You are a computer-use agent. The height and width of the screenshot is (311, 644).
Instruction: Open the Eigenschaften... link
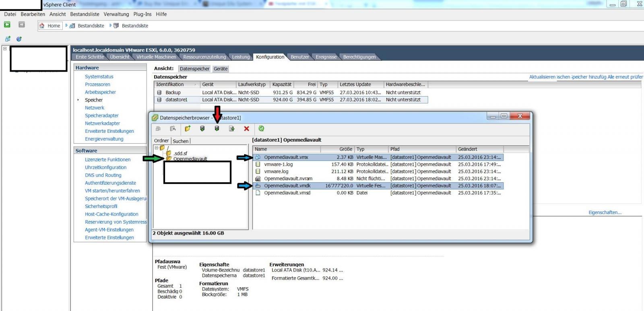click(x=605, y=212)
